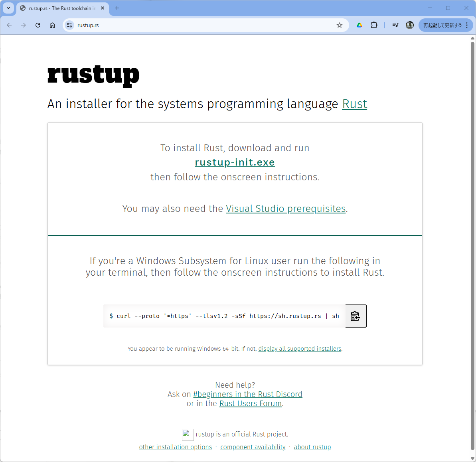Image resolution: width=476 pixels, height=462 pixels.
Task: Open the Google Drive extension icon
Action: tap(359, 25)
